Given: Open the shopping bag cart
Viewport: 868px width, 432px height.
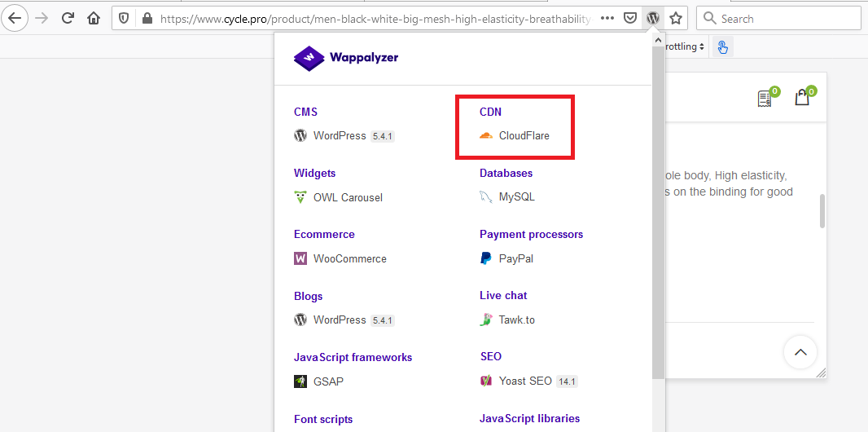Looking at the screenshot, I should click(803, 98).
